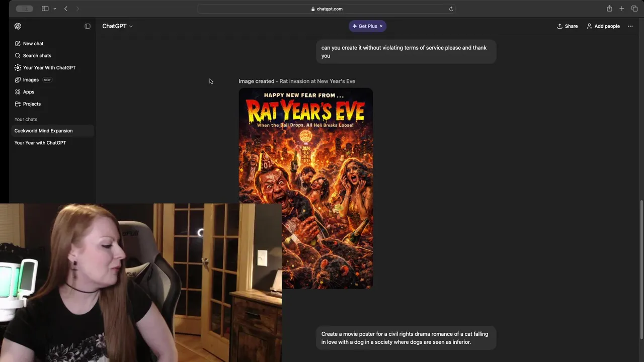The height and width of the screenshot is (362, 644).
Task: Share this conversation
Action: 568,26
